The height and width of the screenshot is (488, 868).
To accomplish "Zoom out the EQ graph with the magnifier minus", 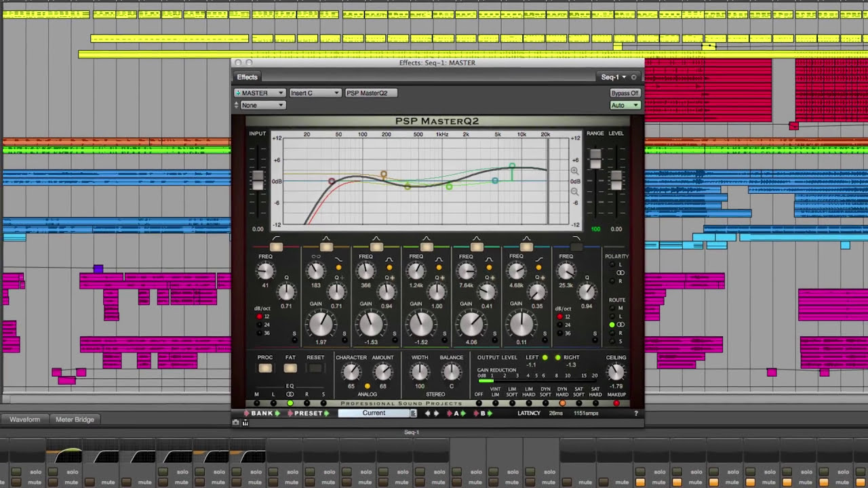I will click(574, 192).
